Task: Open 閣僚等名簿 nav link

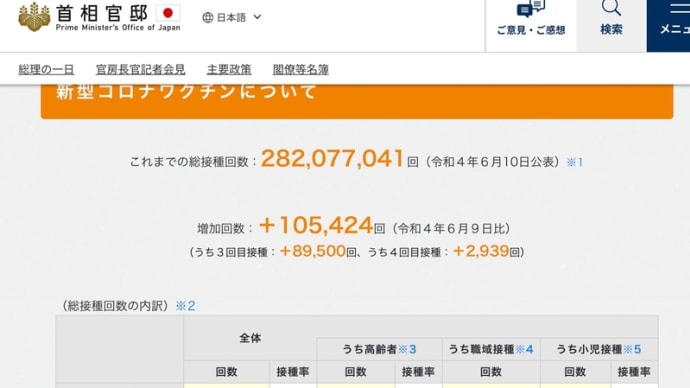Action: click(x=301, y=70)
